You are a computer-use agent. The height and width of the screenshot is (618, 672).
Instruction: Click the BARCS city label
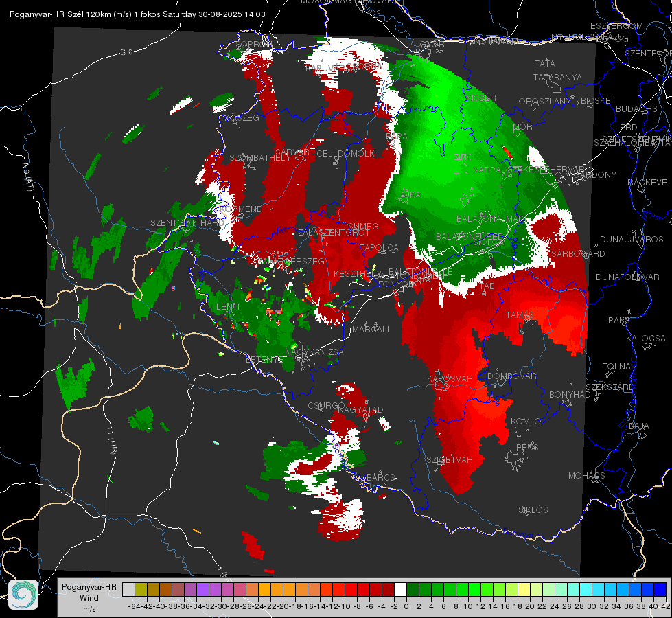(x=381, y=477)
